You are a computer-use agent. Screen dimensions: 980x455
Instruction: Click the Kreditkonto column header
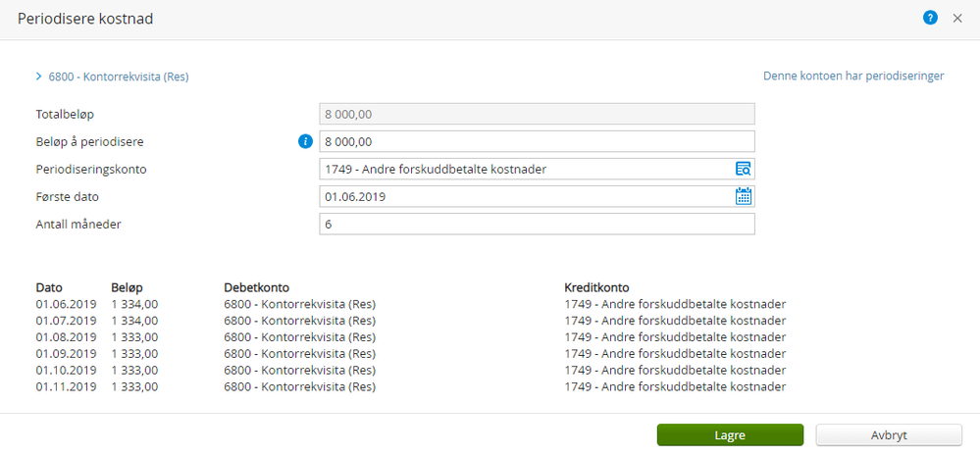[596, 287]
